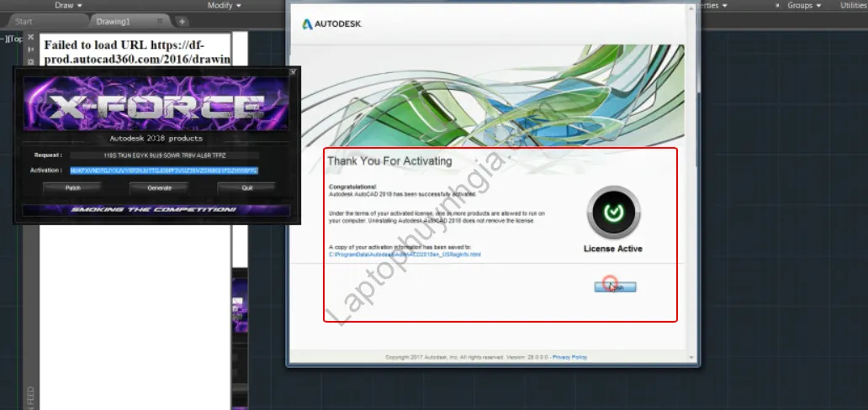The width and height of the screenshot is (868, 410).
Task: Switch to the Start tab
Action: [25, 21]
